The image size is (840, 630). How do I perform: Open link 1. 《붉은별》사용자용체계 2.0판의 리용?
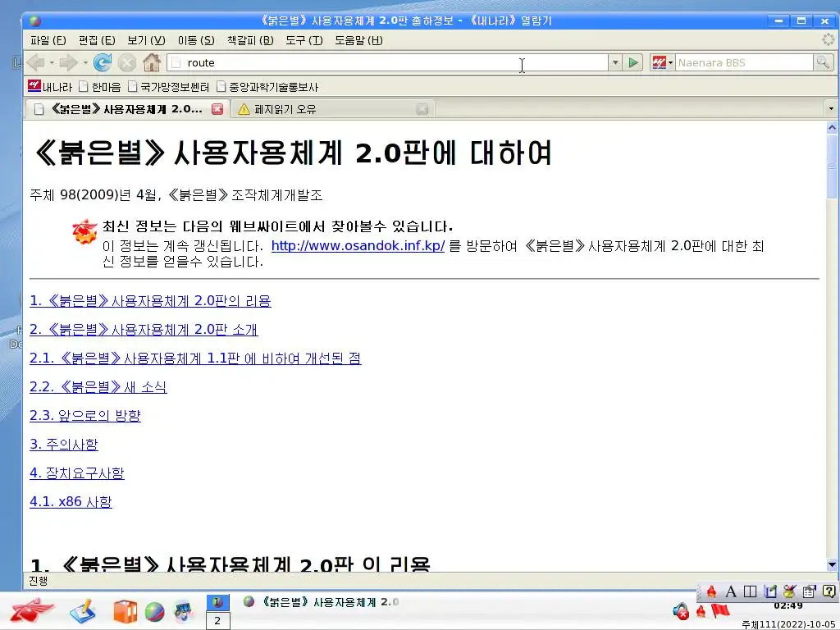150,300
